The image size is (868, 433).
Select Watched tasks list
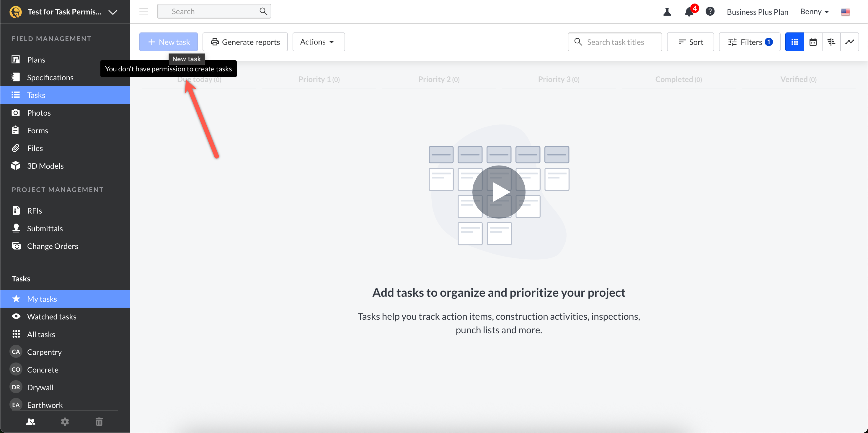pos(52,316)
